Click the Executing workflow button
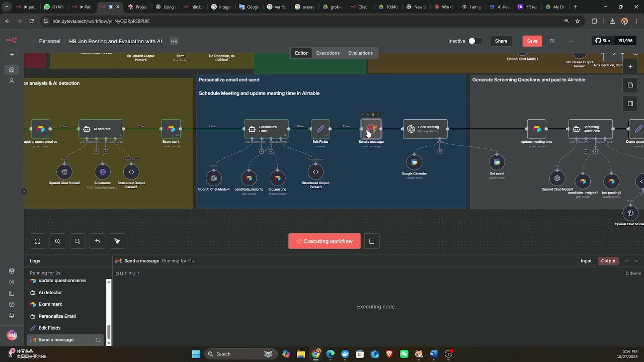Image resolution: width=644 pixels, height=362 pixels. 325,241
